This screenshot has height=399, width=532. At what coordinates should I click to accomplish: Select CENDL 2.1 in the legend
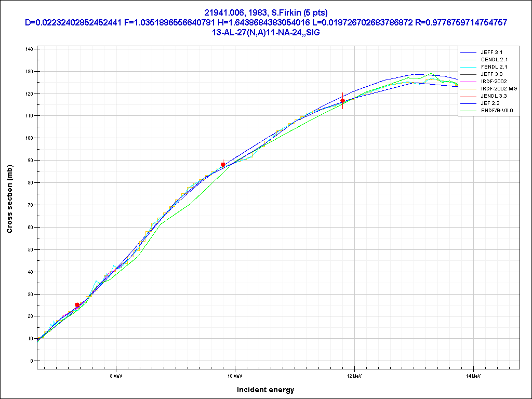[494, 60]
